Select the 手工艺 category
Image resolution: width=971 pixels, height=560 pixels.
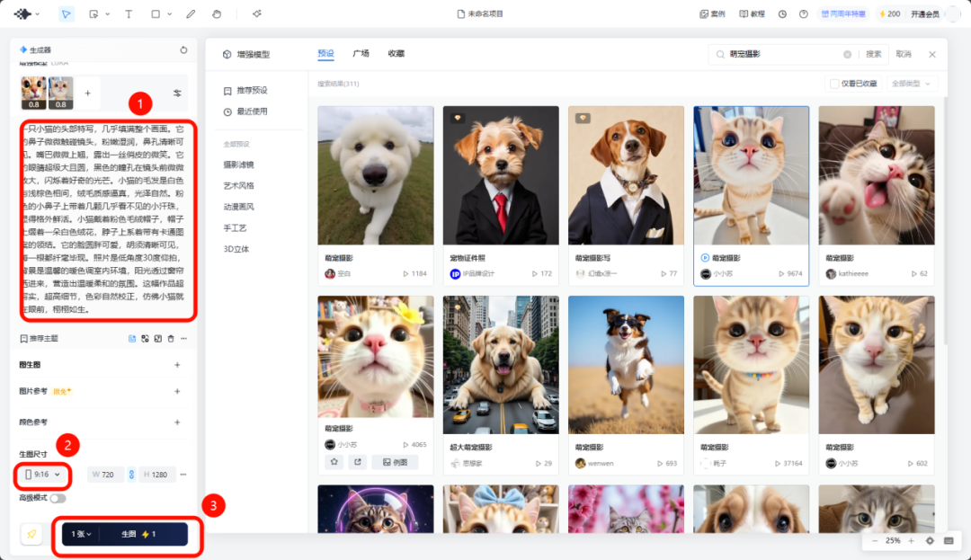236,227
